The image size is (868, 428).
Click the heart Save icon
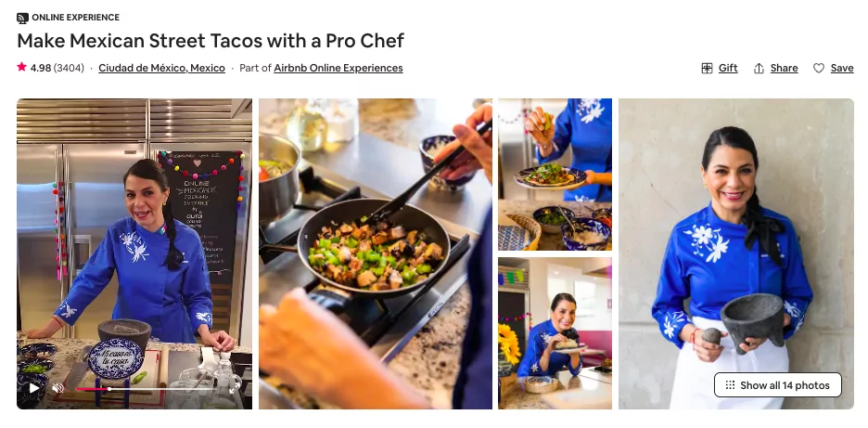819,68
